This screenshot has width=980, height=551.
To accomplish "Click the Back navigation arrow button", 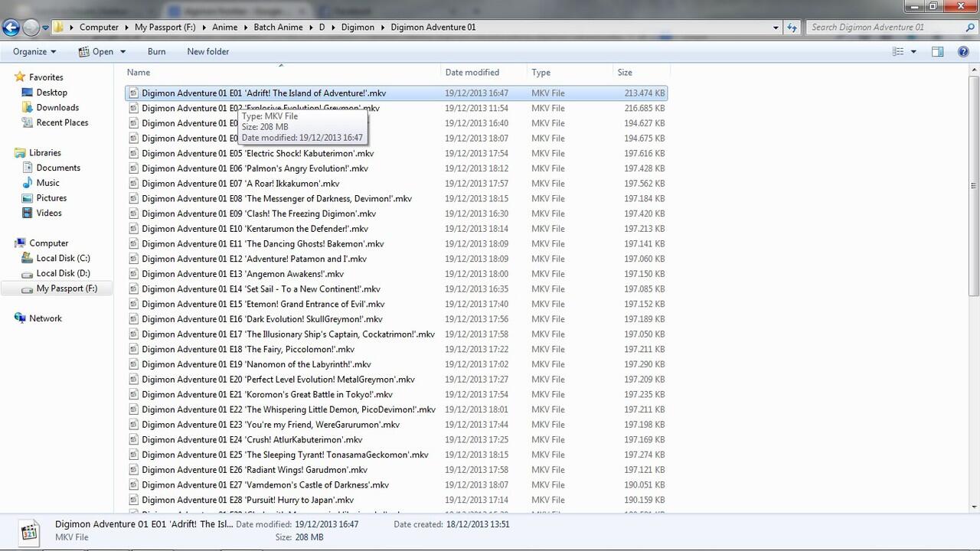I will point(11,28).
